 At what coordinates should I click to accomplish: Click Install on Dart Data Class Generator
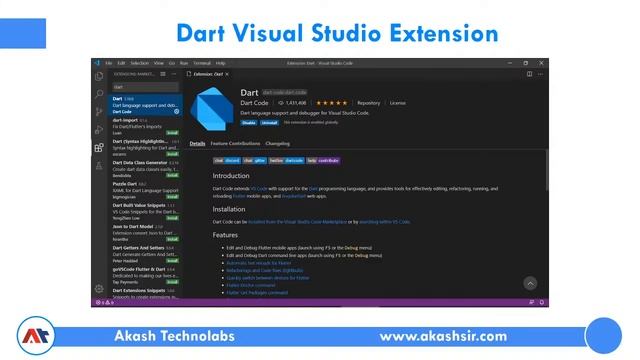tap(172, 176)
